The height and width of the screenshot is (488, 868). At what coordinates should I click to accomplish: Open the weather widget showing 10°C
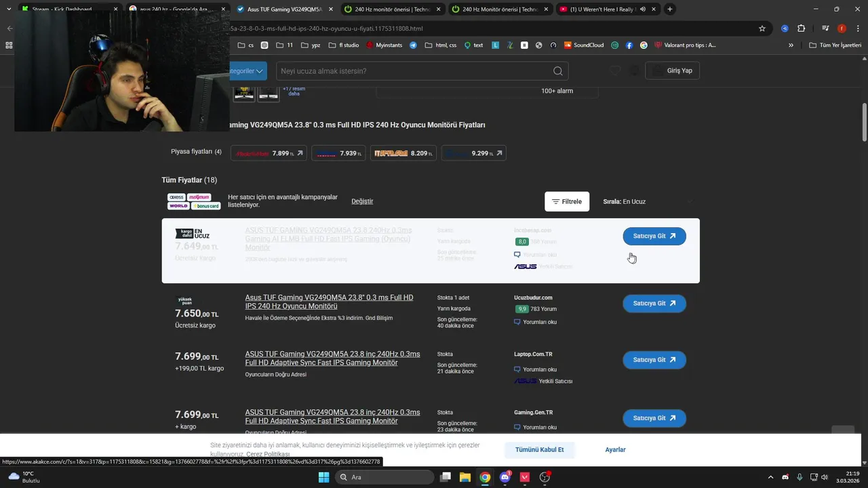click(24, 477)
